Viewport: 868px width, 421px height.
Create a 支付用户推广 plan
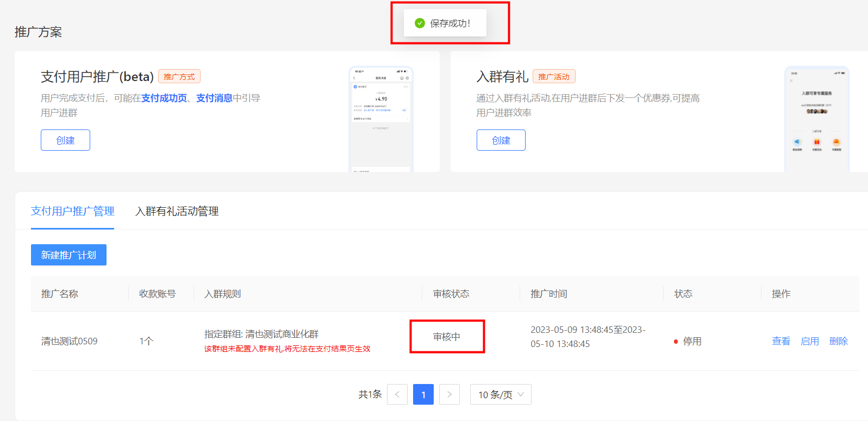click(x=65, y=140)
